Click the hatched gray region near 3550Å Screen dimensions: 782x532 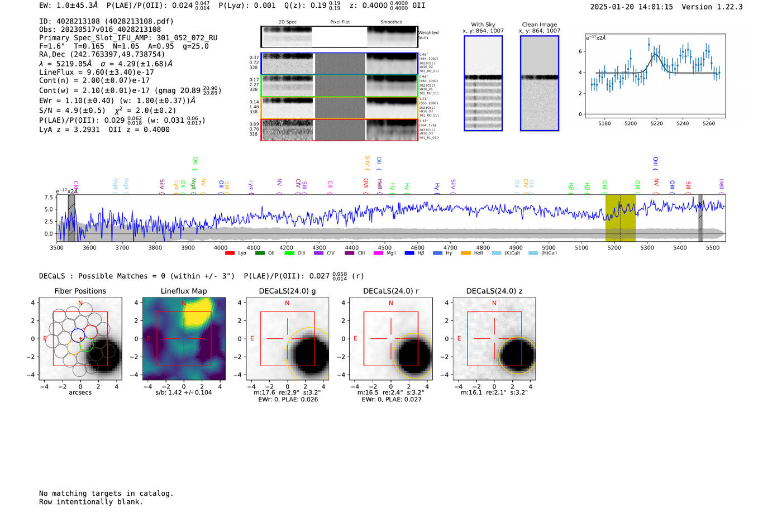71,218
